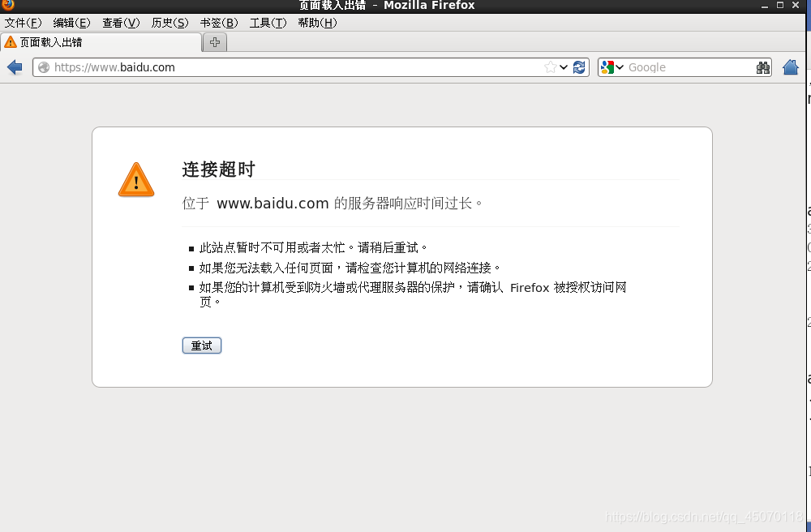Click the 连接超时 heading
Image resolution: width=811 pixels, height=532 pixels.
(x=218, y=169)
